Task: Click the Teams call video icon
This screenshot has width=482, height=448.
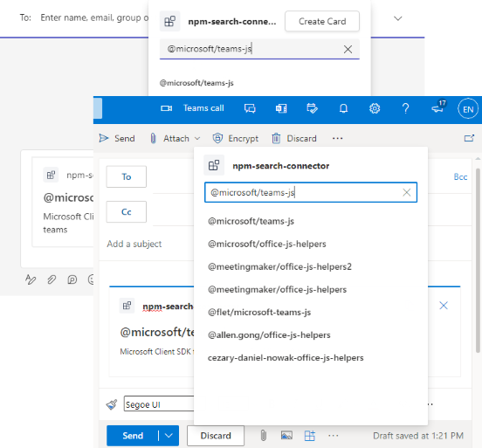Action: point(166,108)
